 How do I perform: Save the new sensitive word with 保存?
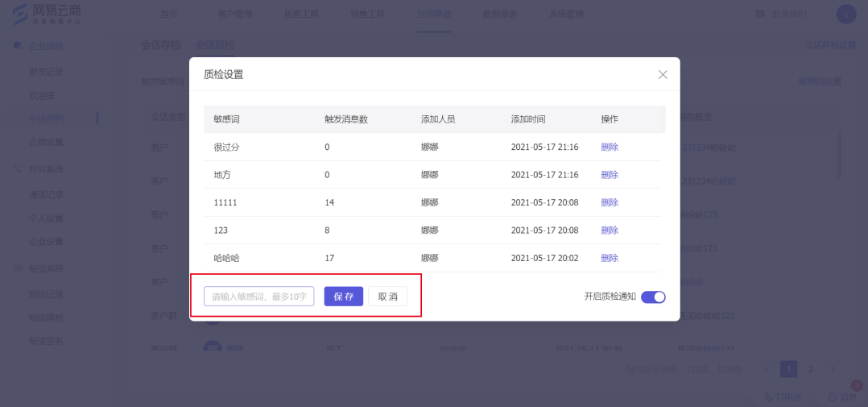344,297
